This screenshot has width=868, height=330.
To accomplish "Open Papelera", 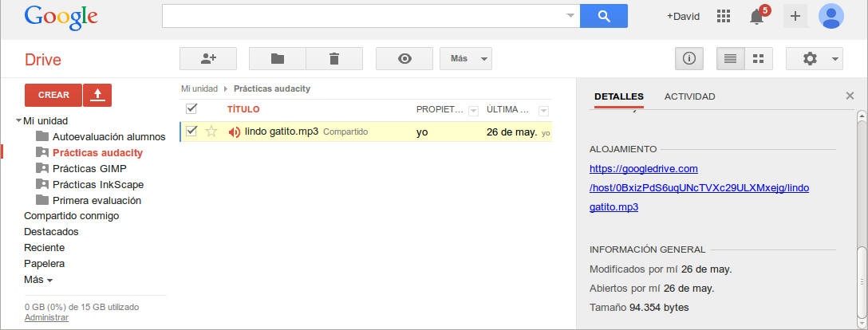I will (x=45, y=264).
